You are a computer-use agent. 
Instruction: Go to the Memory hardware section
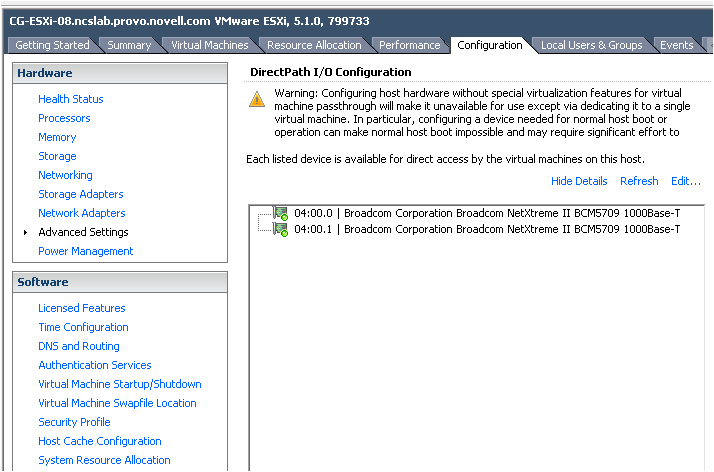pos(57,137)
